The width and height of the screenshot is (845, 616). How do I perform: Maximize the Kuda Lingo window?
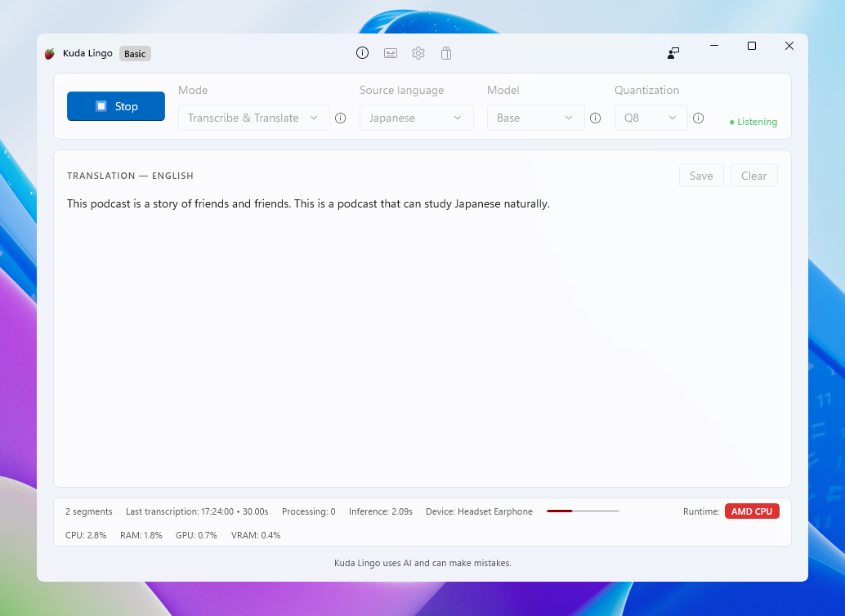[752, 46]
